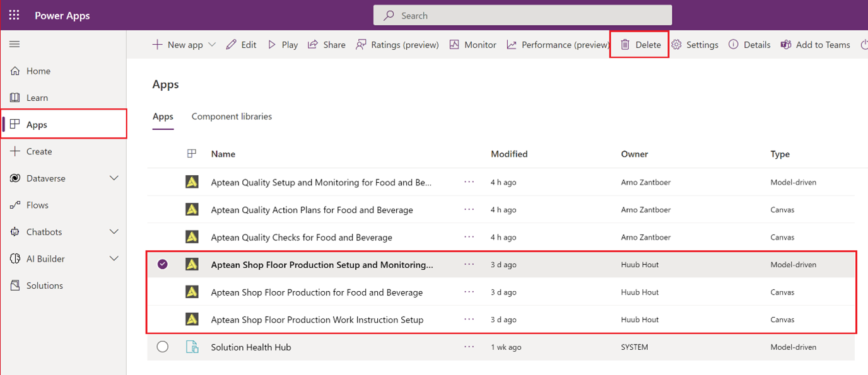Click the Play button in toolbar
Screen dimensions: 868x375
(283, 45)
